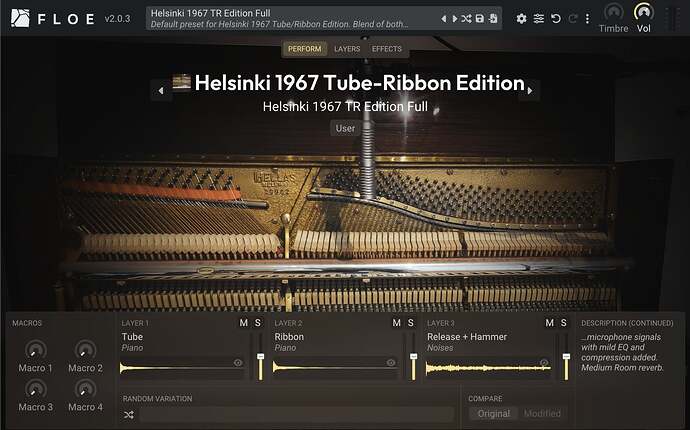The image size is (690, 430).
Task: Mute Layer 3 Release + Hammer
Action: click(x=549, y=323)
